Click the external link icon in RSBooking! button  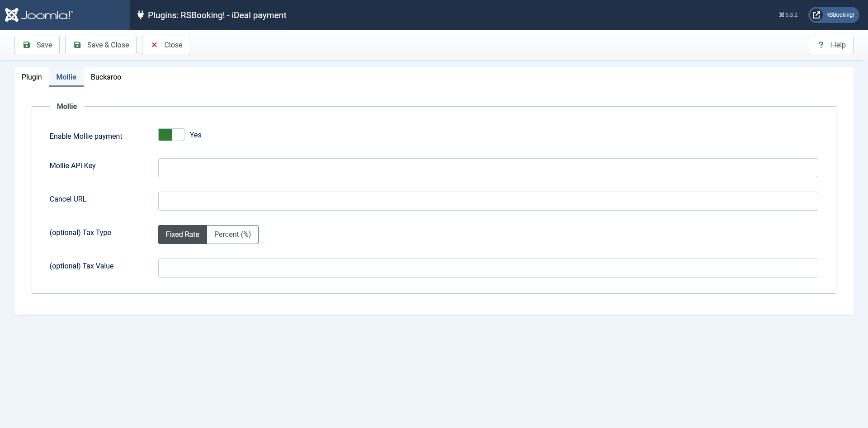816,15
